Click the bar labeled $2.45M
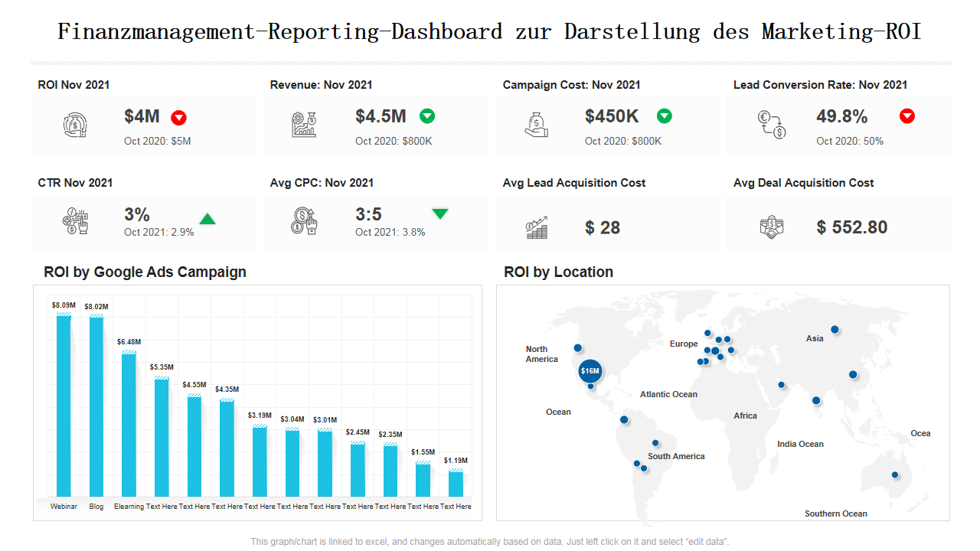Screen dimensions: 980x551 point(358,469)
